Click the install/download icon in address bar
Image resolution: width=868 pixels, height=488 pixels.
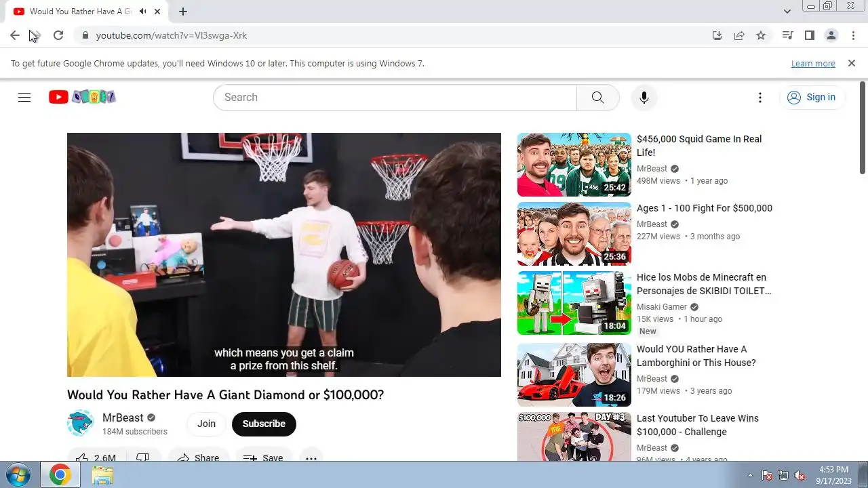[x=717, y=35]
